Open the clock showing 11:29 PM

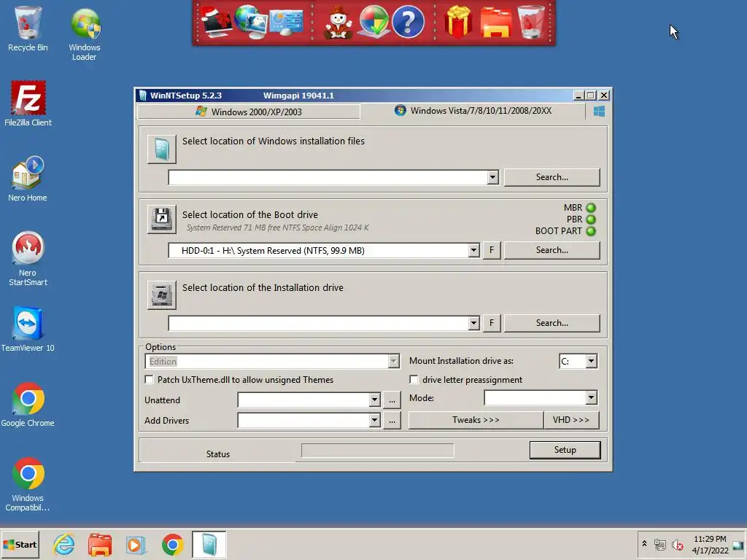(710, 544)
